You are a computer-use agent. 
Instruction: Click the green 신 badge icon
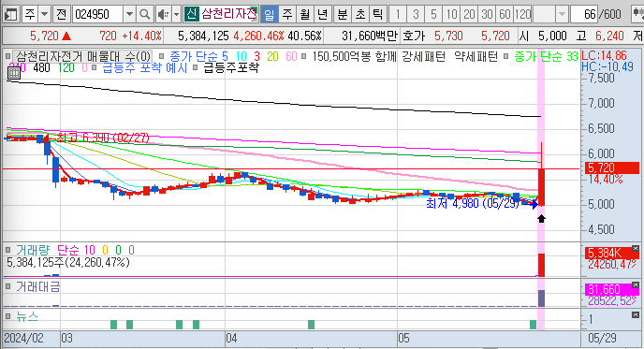[191, 14]
